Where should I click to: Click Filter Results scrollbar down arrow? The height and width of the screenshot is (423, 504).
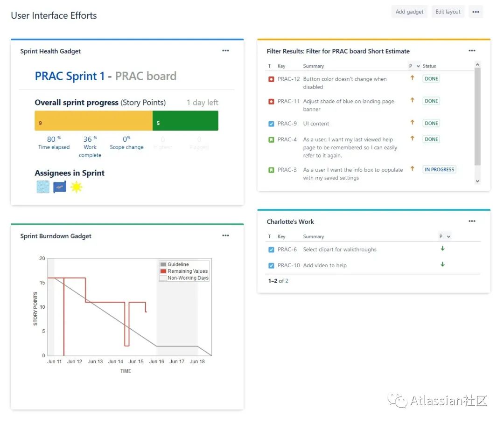477,181
